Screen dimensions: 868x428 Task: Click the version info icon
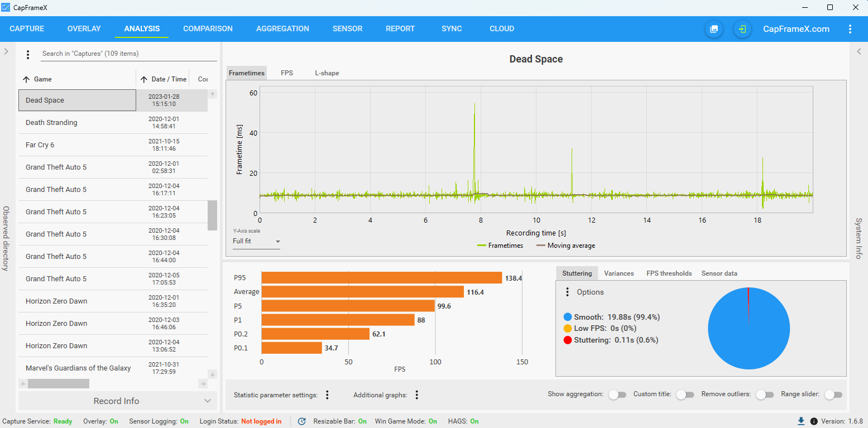tap(814, 421)
